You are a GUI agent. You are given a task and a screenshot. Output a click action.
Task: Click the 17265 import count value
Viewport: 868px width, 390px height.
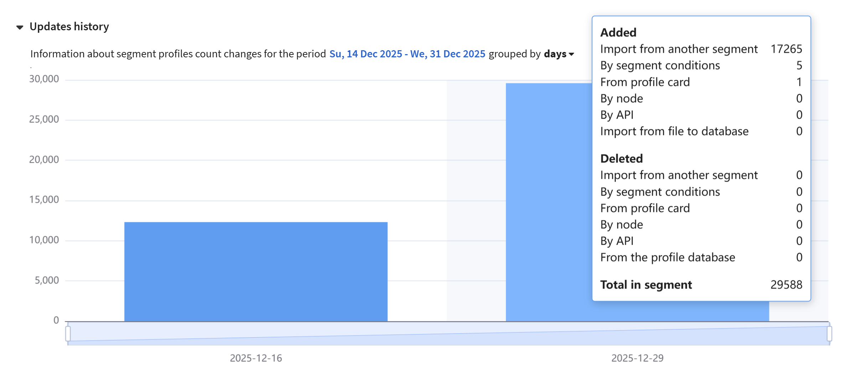(x=786, y=49)
